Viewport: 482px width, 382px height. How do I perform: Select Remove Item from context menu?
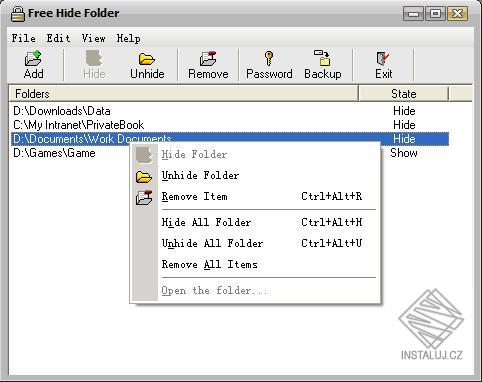[x=255, y=197]
